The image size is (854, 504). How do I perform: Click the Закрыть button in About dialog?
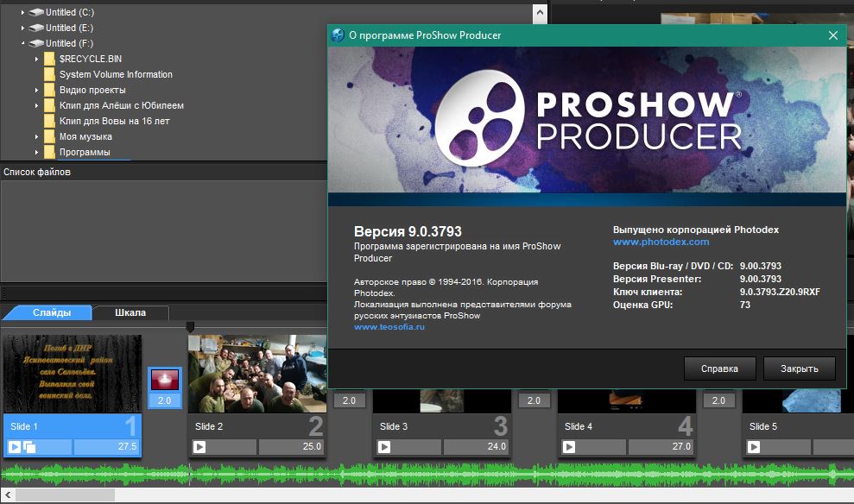click(x=799, y=369)
